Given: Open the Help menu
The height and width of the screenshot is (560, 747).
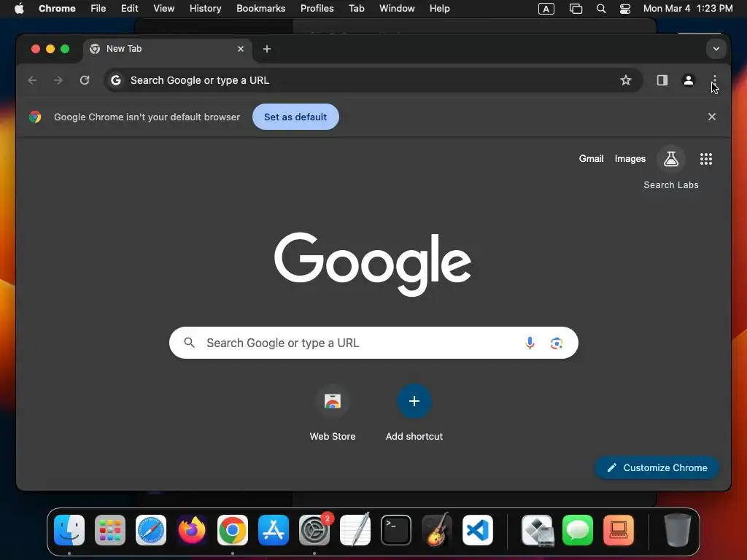Looking at the screenshot, I should pyautogui.click(x=439, y=9).
